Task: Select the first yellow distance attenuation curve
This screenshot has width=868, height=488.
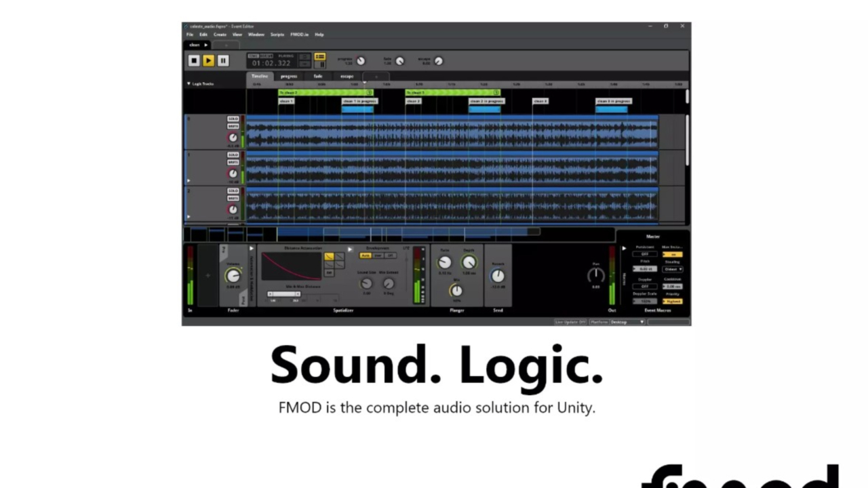Action: coord(329,257)
